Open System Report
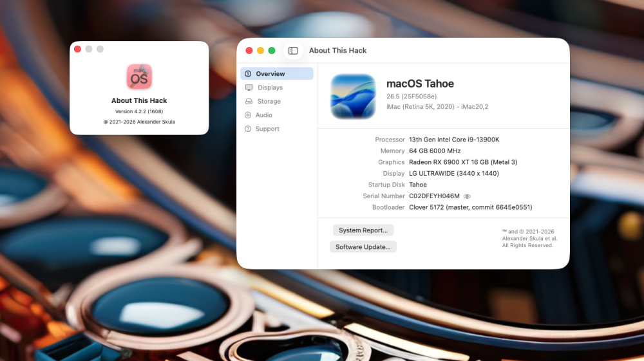Viewport: 644px width, 361px height. pyautogui.click(x=363, y=230)
